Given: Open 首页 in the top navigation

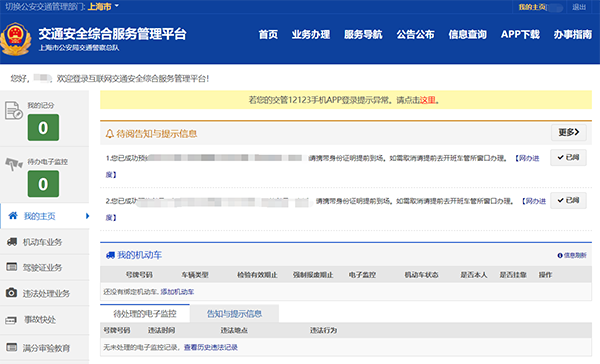Looking at the screenshot, I should coord(268,34).
